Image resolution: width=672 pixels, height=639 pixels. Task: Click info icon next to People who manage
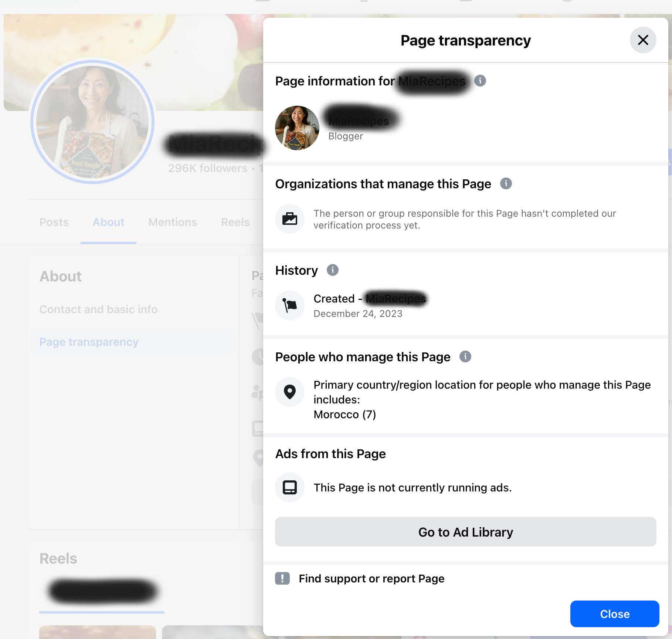(x=465, y=356)
